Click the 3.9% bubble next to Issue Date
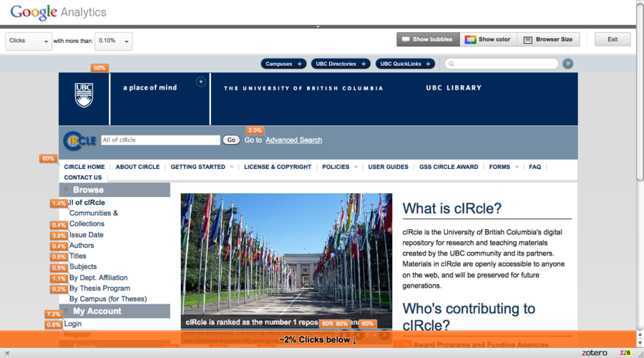This screenshot has height=358, width=644. tap(59, 236)
